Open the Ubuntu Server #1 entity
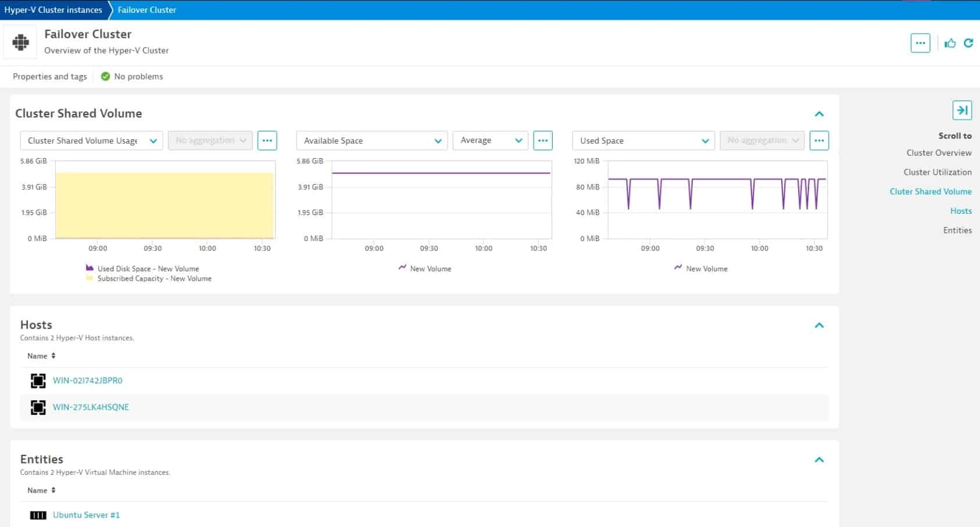The width and height of the screenshot is (980, 527). [86, 515]
